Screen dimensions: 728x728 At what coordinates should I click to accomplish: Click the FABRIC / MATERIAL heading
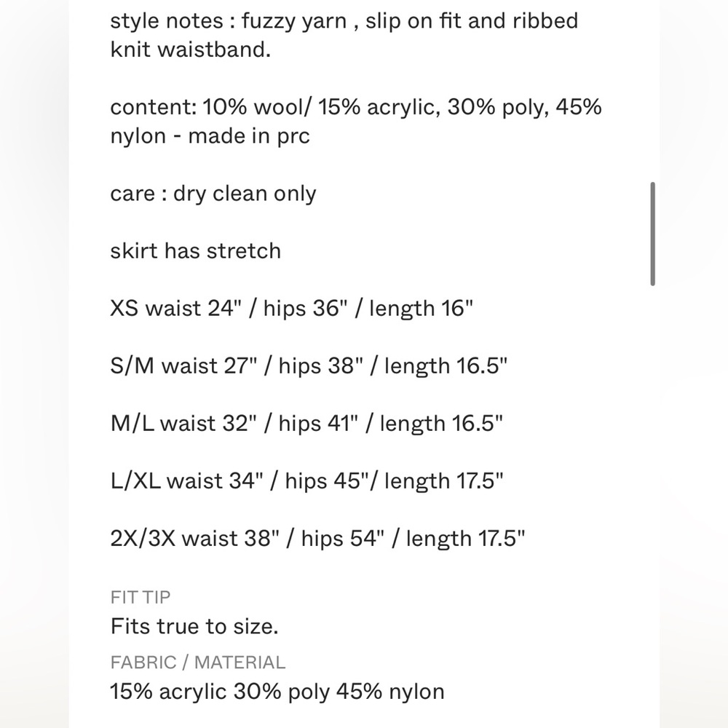coord(198,662)
